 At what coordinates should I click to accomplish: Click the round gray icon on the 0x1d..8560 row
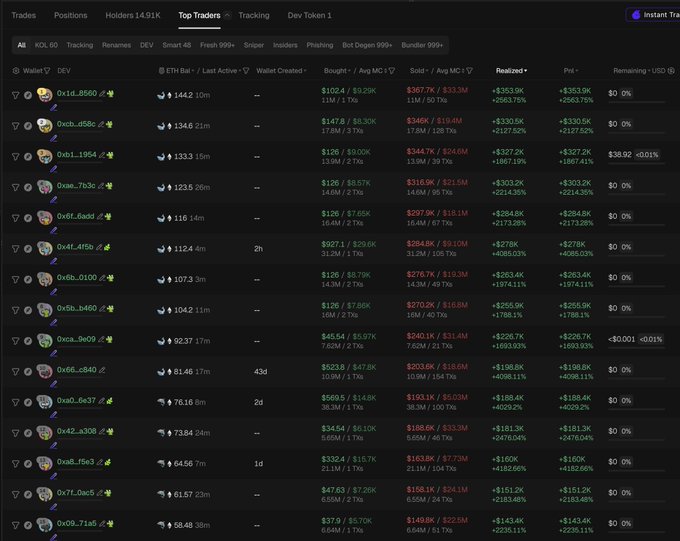pyautogui.click(x=28, y=95)
